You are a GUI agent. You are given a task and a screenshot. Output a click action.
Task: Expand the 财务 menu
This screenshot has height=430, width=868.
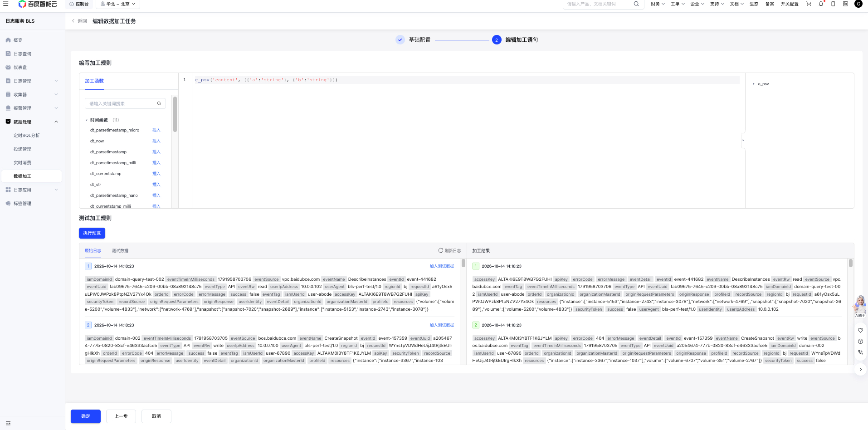coord(658,4)
